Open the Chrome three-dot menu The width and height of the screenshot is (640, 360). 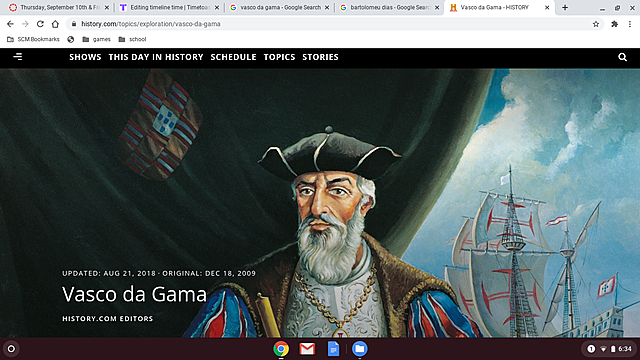tap(630, 24)
